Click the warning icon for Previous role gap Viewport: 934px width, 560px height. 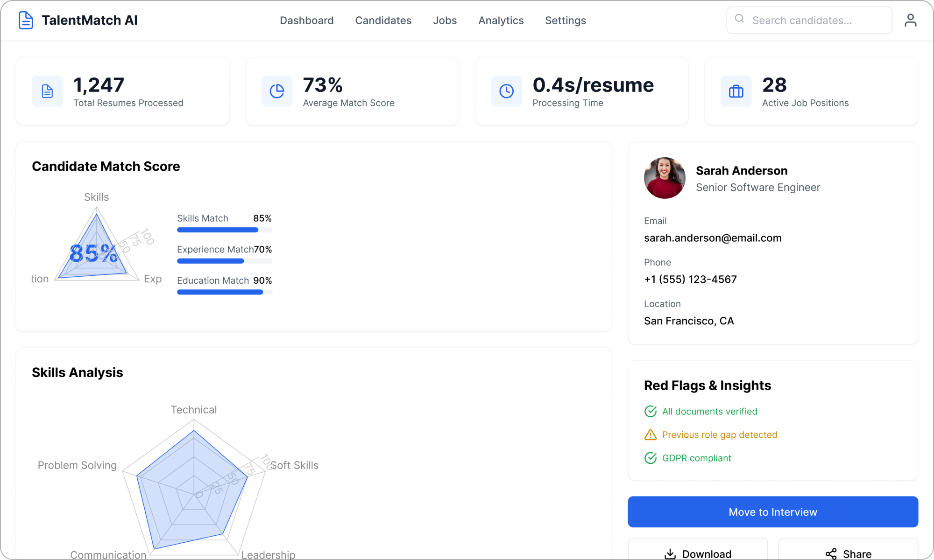coord(650,434)
